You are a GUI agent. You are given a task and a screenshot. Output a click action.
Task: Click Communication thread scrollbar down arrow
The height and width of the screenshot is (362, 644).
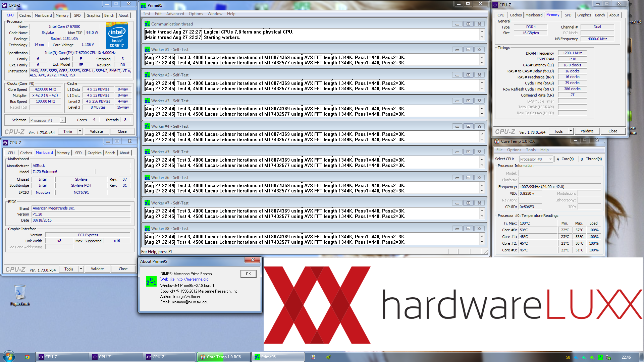482,37
